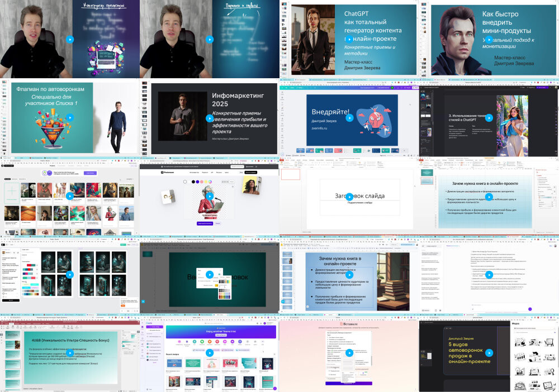Start the 'Флагман по автоворонкам' funnel video
The height and width of the screenshot is (392, 559).
[69, 117]
